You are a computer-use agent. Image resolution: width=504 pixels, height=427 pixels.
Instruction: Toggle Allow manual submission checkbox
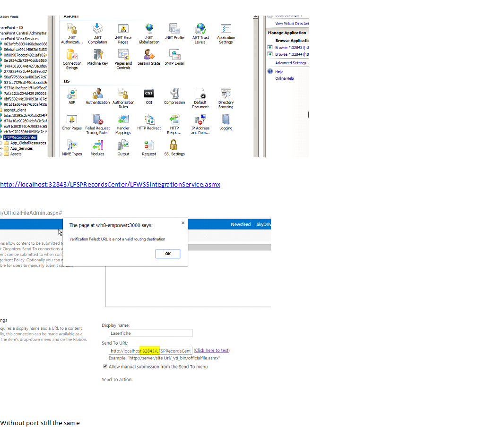105,367
